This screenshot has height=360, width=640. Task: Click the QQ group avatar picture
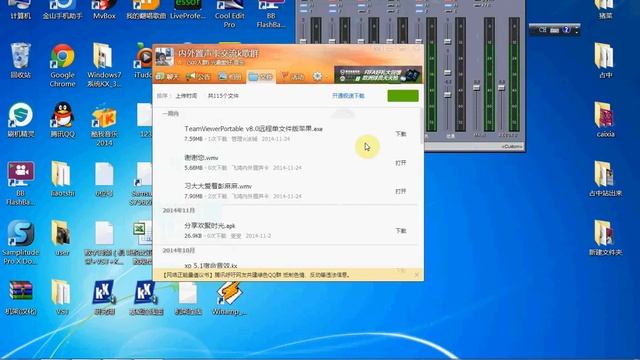click(x=164, y=56)
